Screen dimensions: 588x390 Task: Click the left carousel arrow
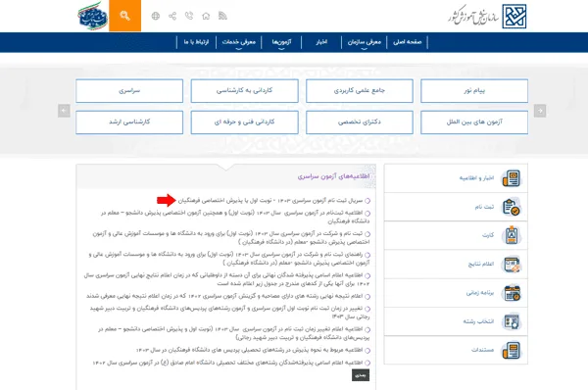click(x=64, y=111)
